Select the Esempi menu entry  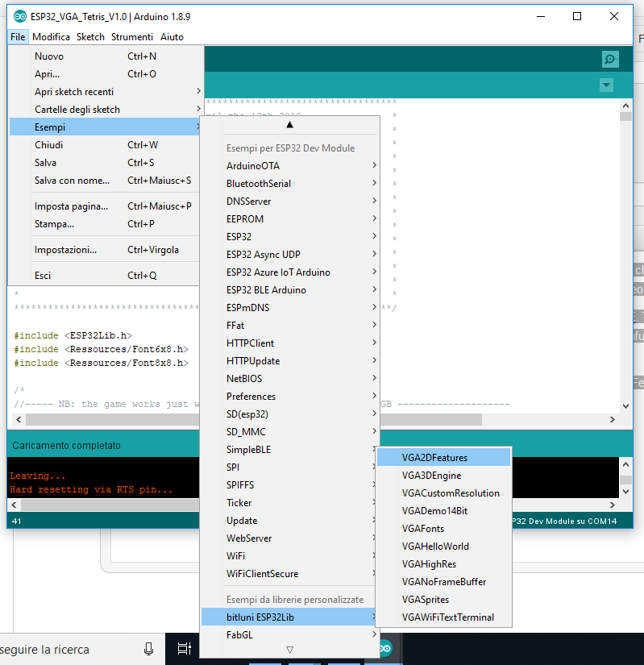click(104, 127)
